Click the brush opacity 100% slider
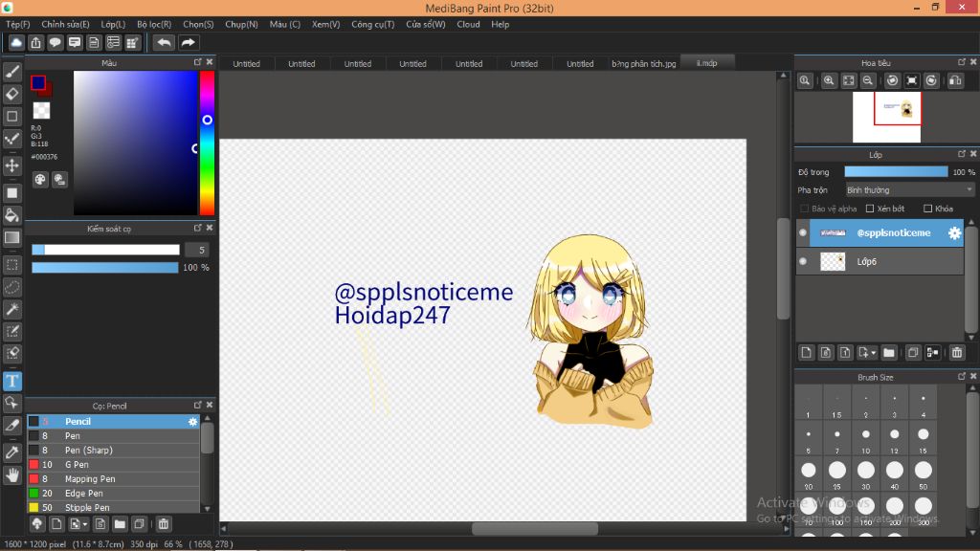980x551 pixels. 105,268
